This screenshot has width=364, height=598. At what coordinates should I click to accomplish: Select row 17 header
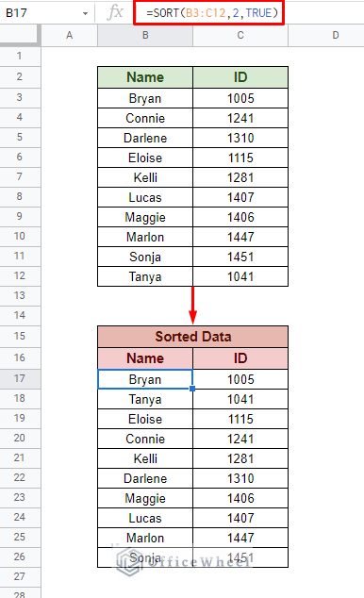20,379
